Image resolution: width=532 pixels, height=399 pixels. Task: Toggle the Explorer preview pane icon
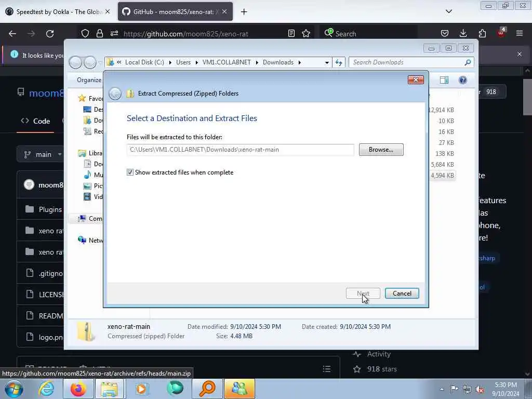(444, 80)
